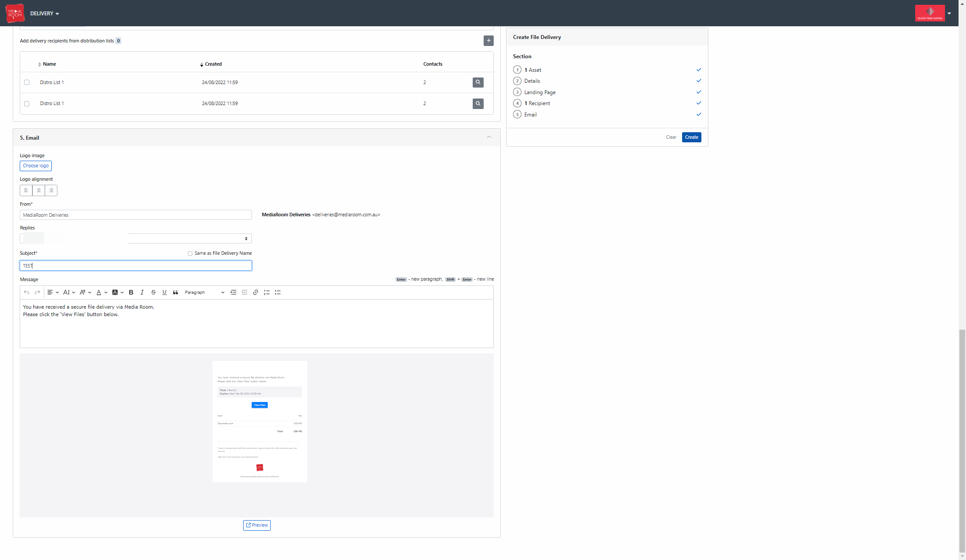Increase indent in message editor

point(234,292)
